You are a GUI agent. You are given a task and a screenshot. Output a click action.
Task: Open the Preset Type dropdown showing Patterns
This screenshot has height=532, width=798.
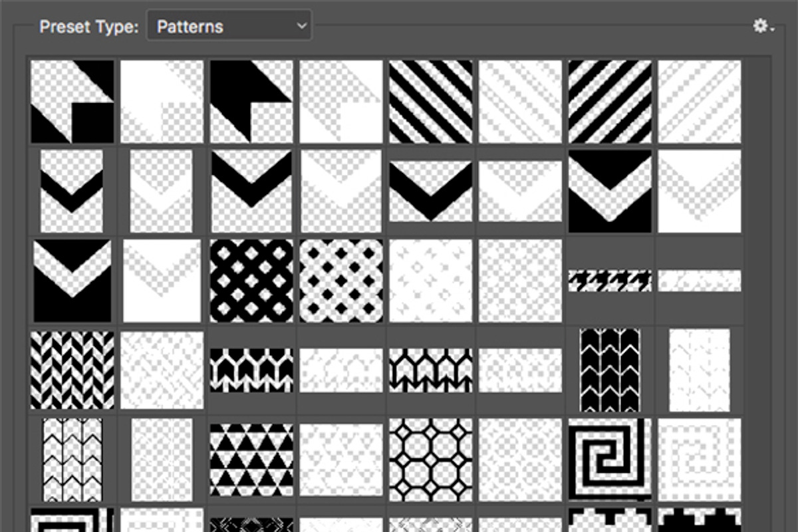tap(229, 27)
